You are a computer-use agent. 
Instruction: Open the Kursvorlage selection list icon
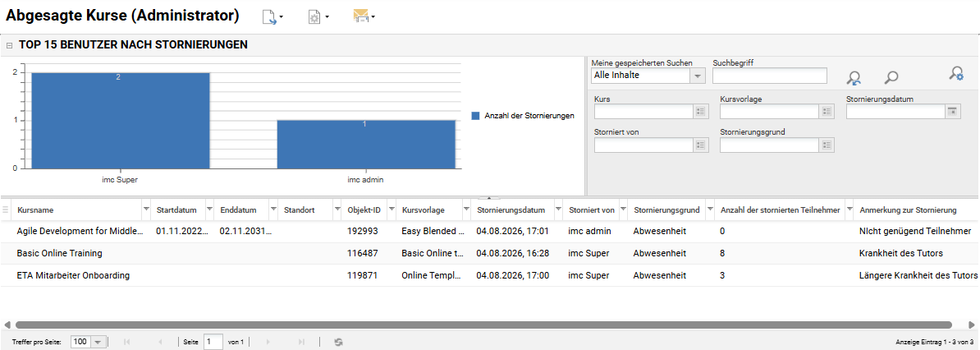(x=827, y=112)
